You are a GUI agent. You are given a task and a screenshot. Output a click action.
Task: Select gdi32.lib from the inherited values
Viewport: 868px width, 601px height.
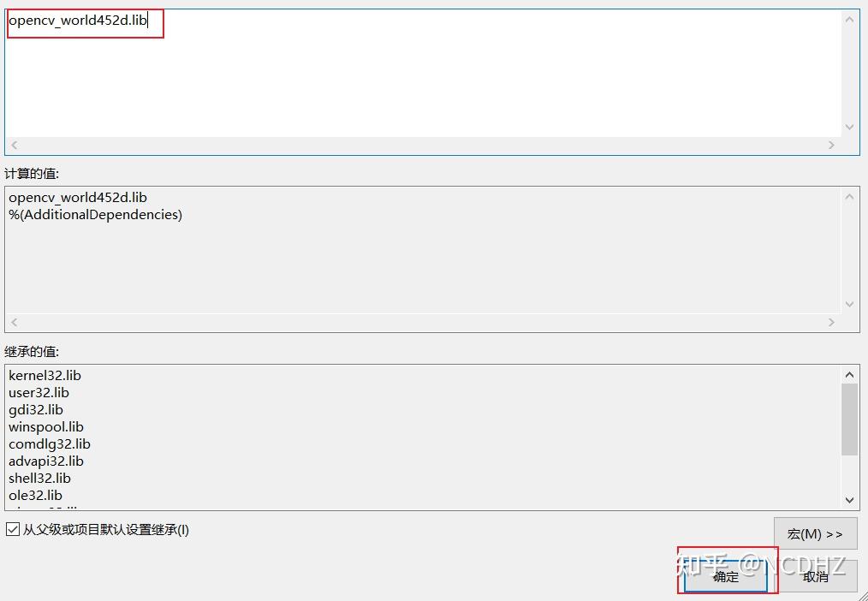[36, 409]
